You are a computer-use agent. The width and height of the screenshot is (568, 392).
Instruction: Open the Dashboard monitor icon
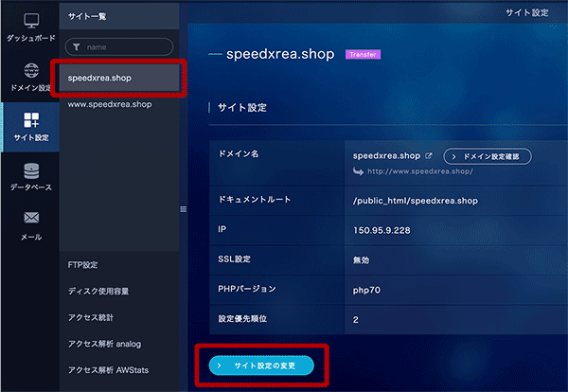click(31, 21)
